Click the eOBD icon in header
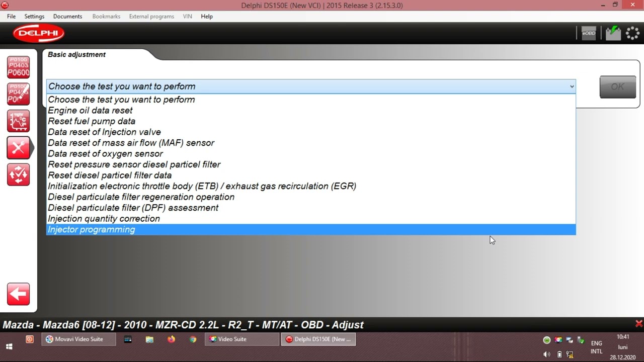Viewport: 644px width, 362px height. tap(589, 33)
